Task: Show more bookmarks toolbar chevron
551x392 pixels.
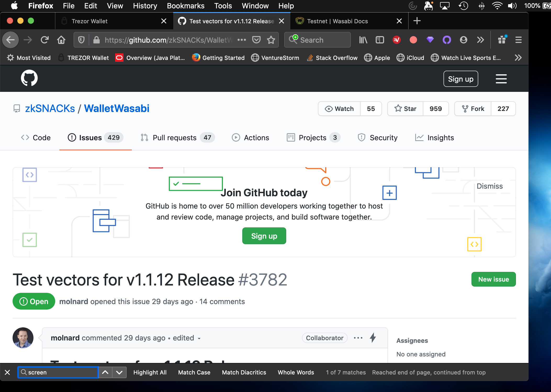Action: coord(518,58)
